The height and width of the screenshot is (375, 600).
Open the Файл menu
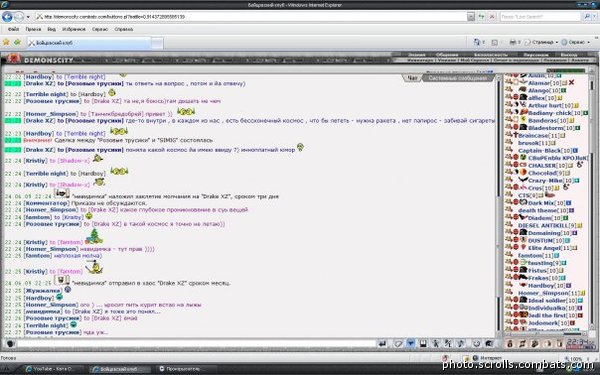coord(13,29)
